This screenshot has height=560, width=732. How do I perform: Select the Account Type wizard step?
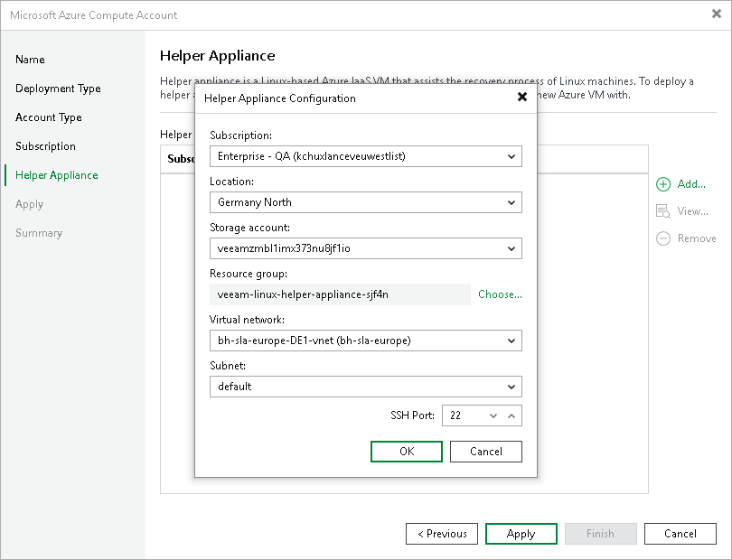tap(49, 117)
